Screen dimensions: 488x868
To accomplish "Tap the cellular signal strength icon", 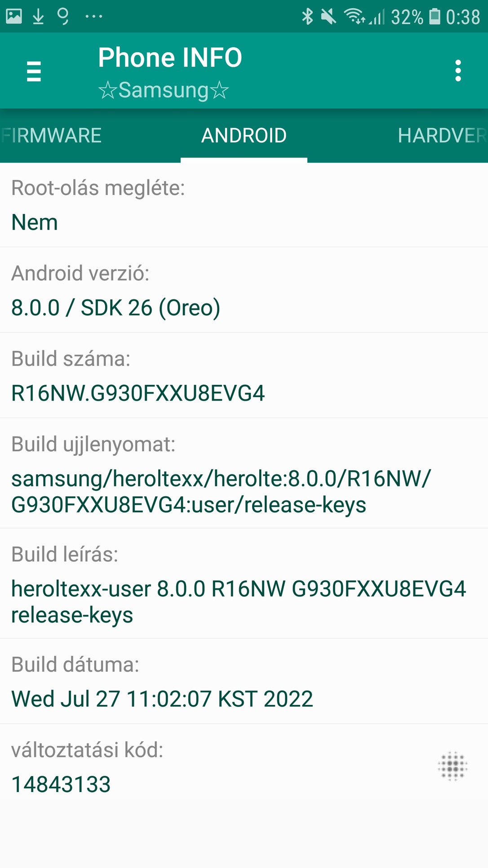I will pyautogui.click(x=377, y=18).
